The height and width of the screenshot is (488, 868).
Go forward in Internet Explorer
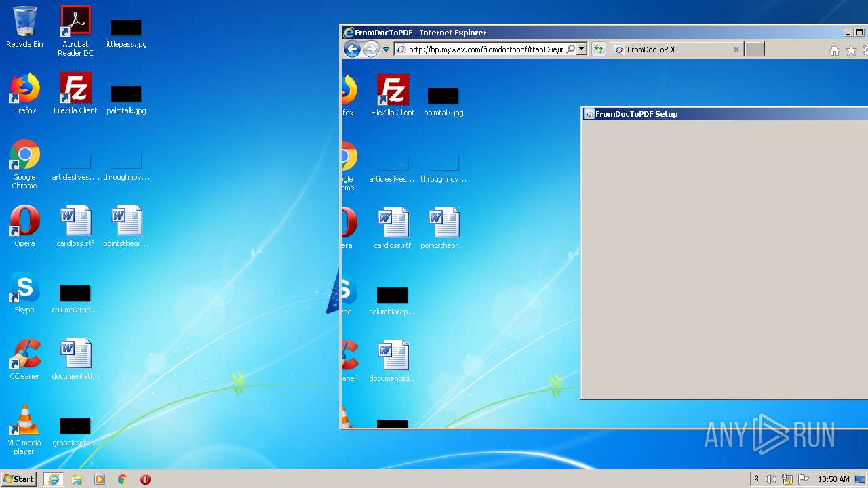click(371, 49)
